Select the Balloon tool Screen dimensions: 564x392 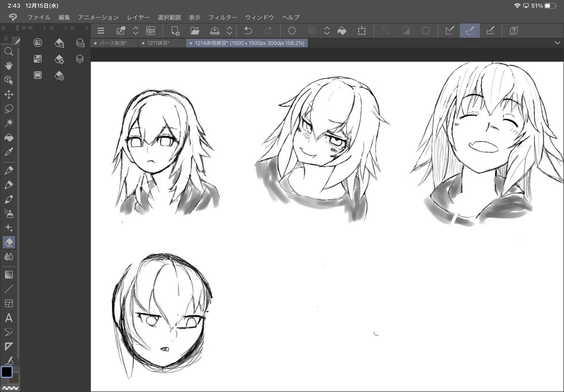tap(8, 332)
